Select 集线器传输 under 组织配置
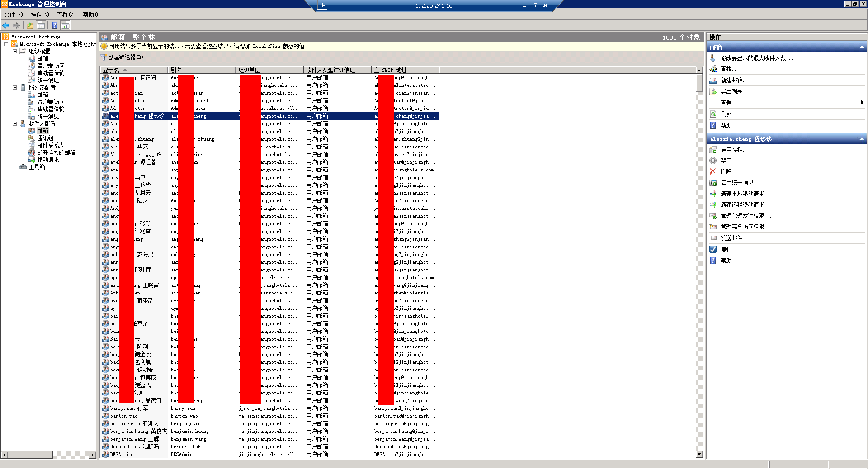The image size is (868, 470). point(51,73)
